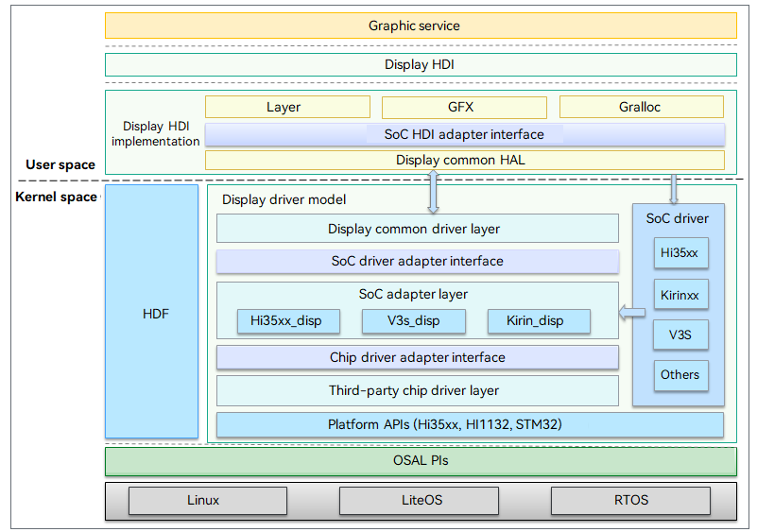Click the Kirinxx box in SoC driver
Image resolution: width=757 pixels, height=532 pixels.
(x=680, y=295)
